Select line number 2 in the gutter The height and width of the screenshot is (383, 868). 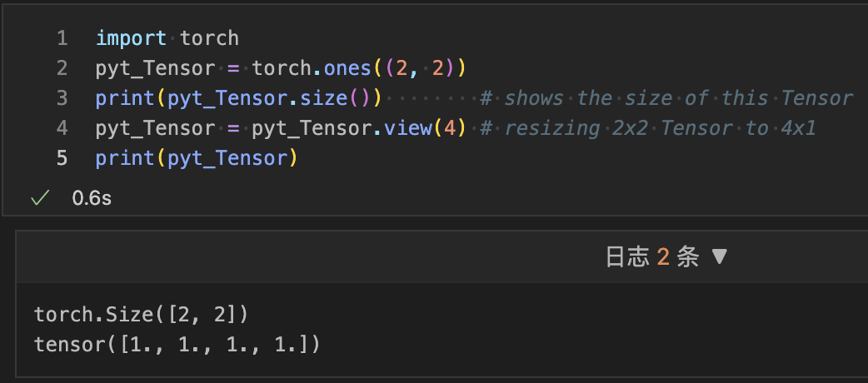(x=62, y=68)
